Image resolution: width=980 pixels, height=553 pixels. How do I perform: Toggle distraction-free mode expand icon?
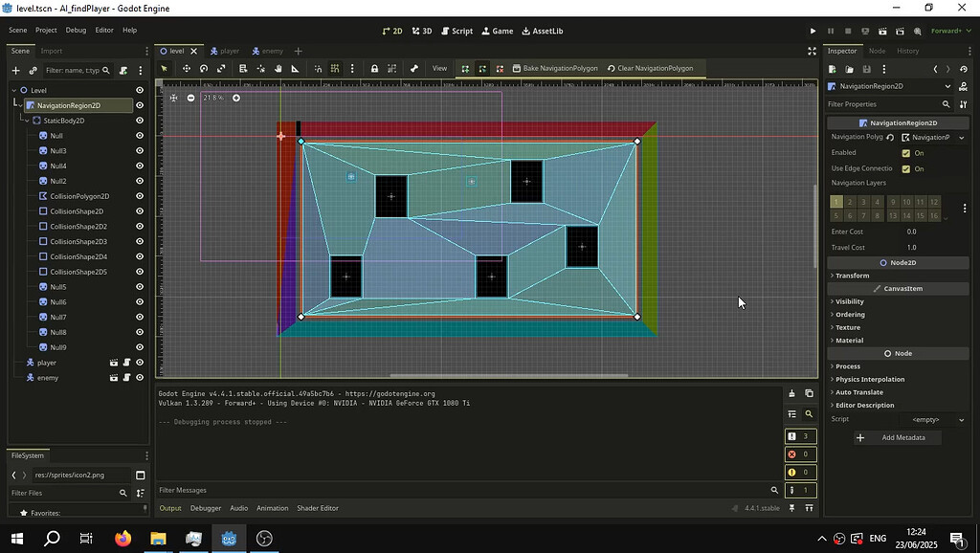tap(812, 52)
